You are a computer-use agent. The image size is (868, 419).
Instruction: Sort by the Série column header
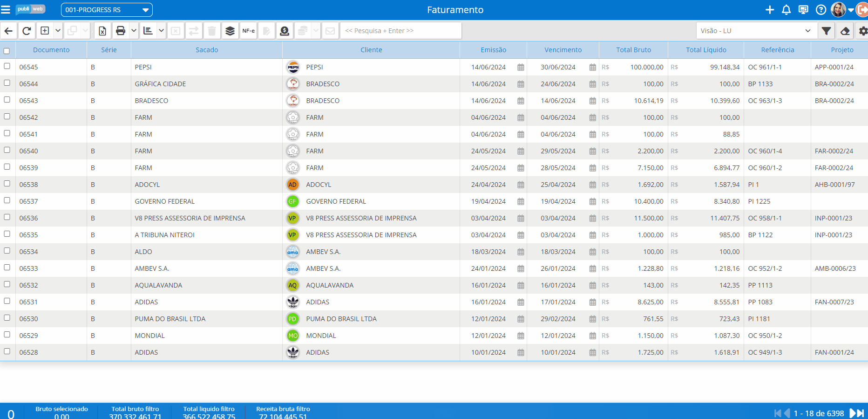coord(109,50)
